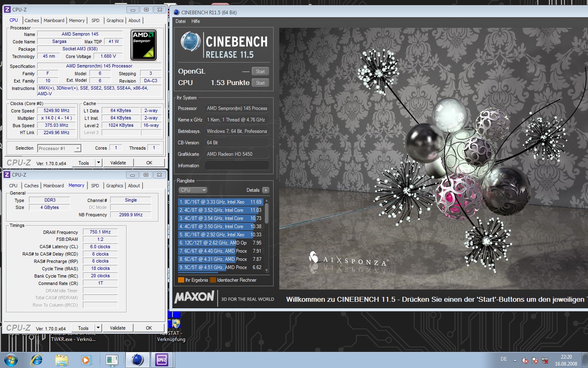Expand the Tools dropdown arrow in the lower CPU-Z window
The image size is (588, 368).
pos(98,328)
